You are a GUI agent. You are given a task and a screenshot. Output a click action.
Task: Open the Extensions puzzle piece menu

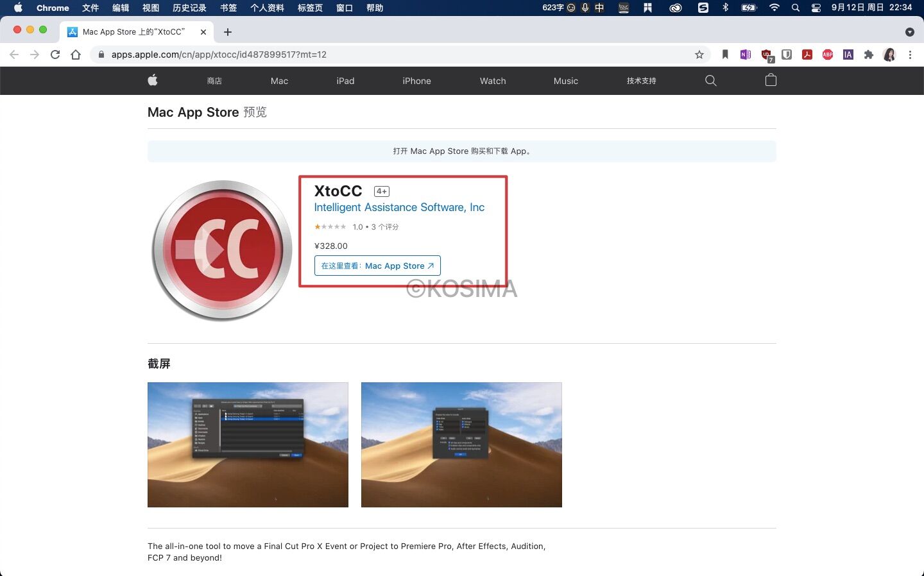coord(869,55)
